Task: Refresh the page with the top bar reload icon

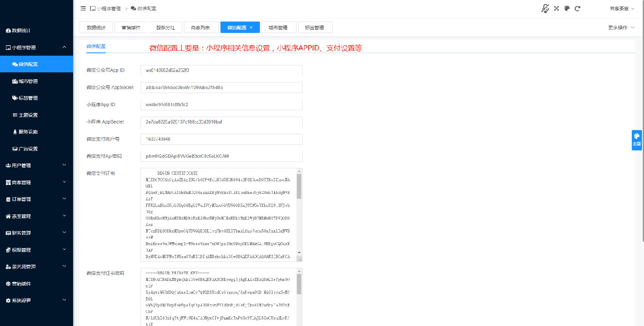Action: point(577,8)
